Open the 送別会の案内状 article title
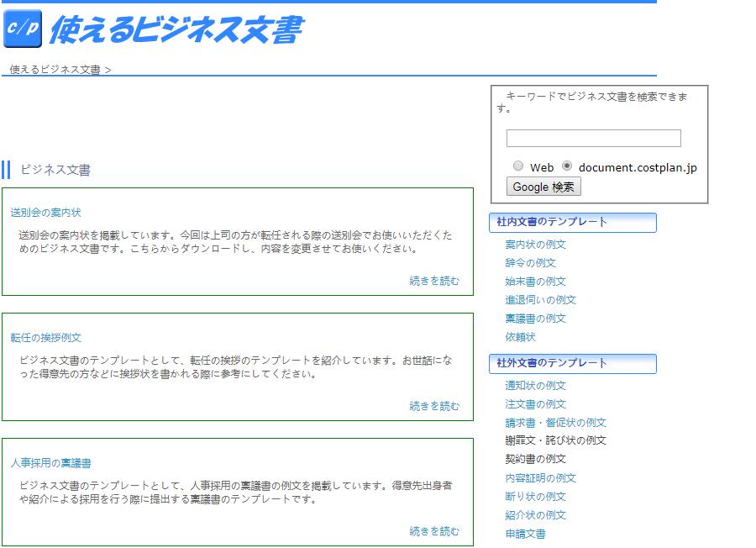 tap(45, 213)
